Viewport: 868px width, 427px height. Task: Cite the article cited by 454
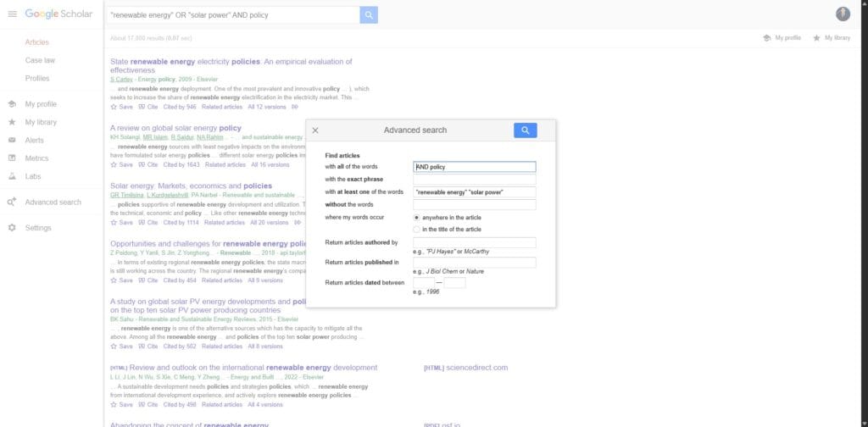pos(148,280)
